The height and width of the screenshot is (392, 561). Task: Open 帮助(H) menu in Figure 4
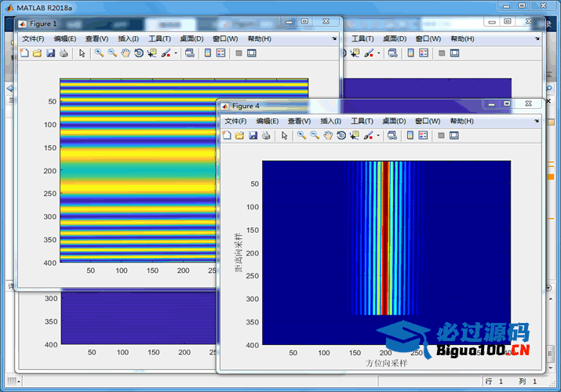[462, 122]
